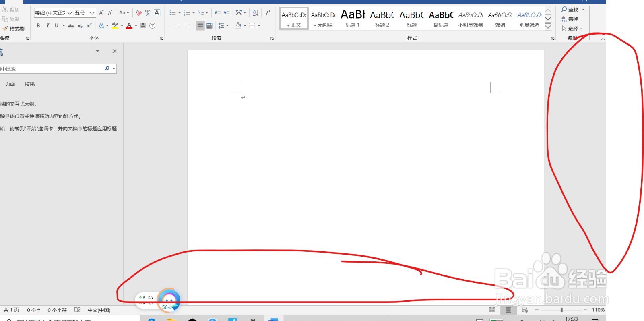Image resolution: width=644 pixels, height=321 pixels.
Task: Expand the styles gallery list
Action: 548,27
